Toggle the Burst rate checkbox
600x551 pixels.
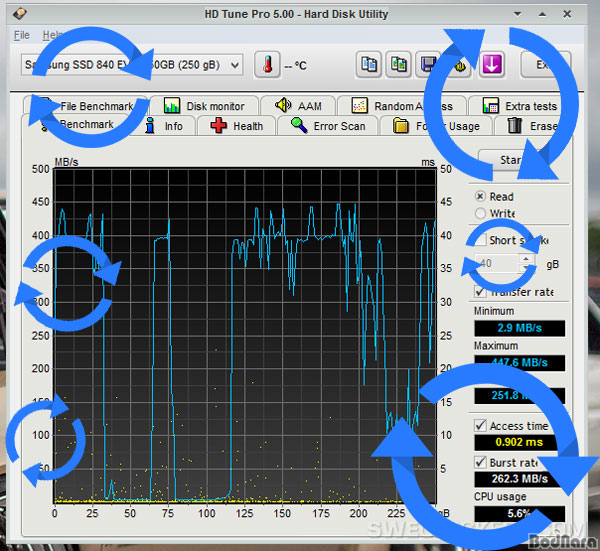click(481, 462)
